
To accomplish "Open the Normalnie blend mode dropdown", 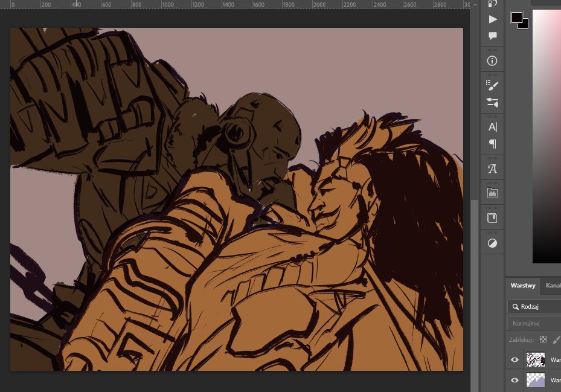I will pos(534,323).
